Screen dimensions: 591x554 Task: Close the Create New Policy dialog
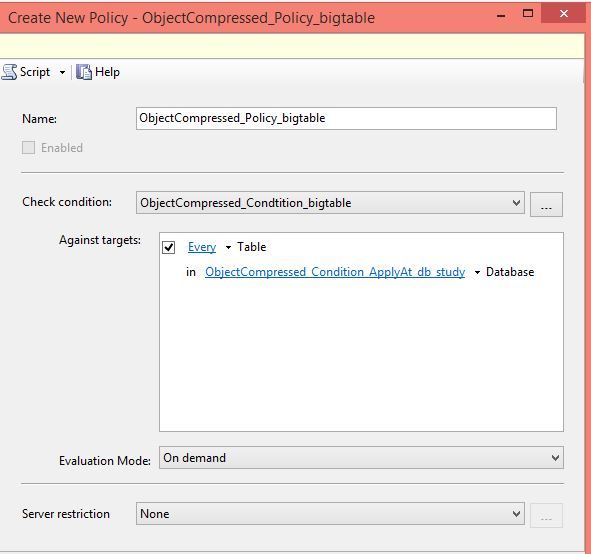coord(563,14)
